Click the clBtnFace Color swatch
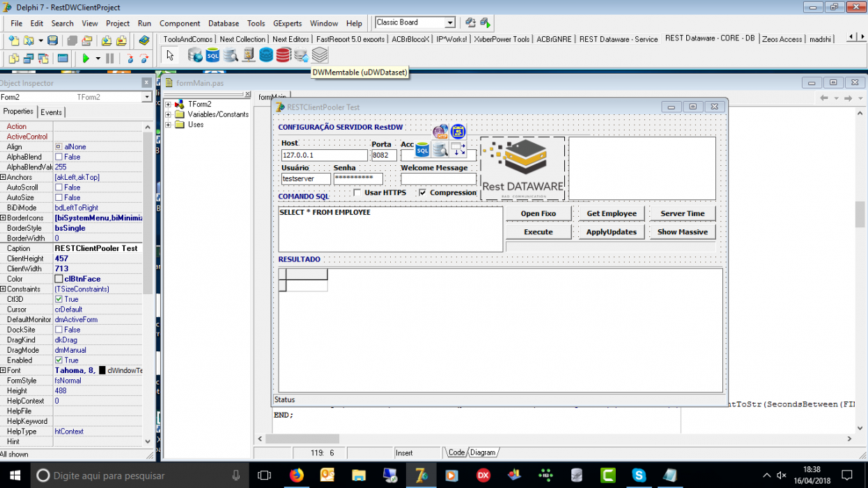 pos(59,278)
